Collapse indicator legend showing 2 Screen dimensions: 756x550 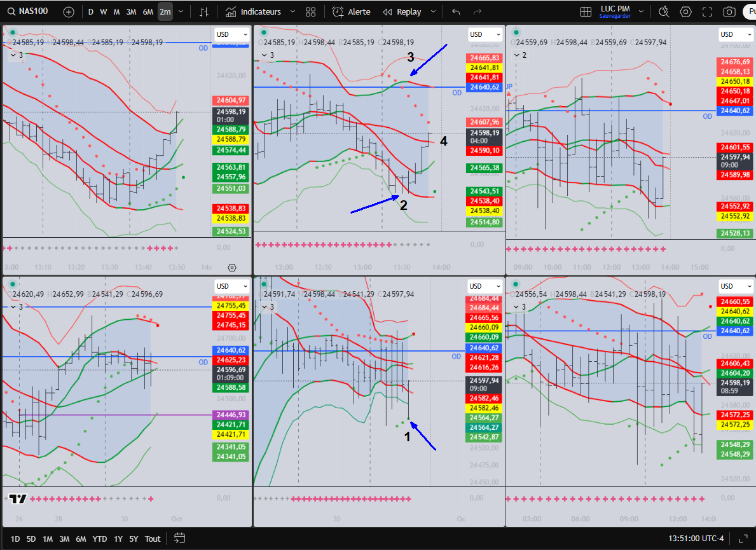click(520, 55)
